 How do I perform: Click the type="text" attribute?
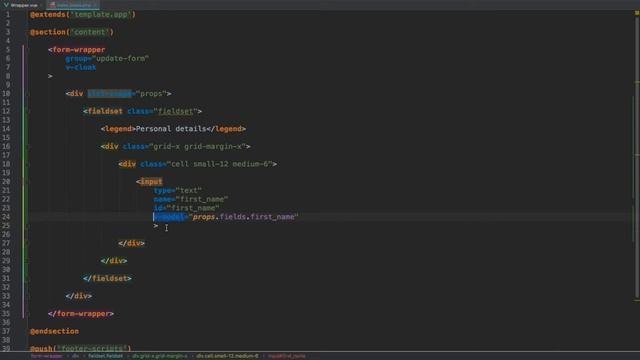click(178, 191)
